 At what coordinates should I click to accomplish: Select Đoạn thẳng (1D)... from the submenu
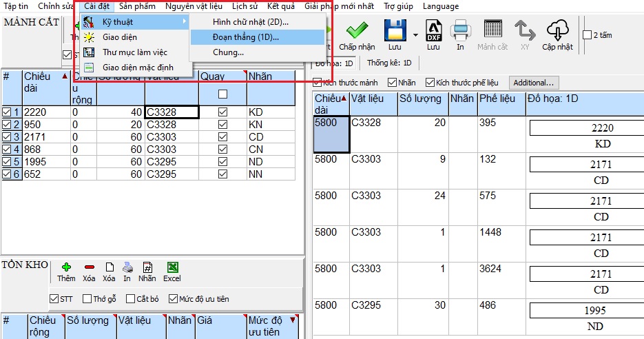pyautogui.click(x=246, y=37)
